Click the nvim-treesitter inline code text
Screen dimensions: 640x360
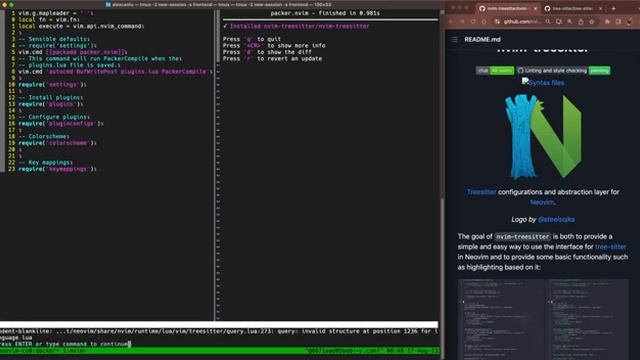[x=522, y=237]
